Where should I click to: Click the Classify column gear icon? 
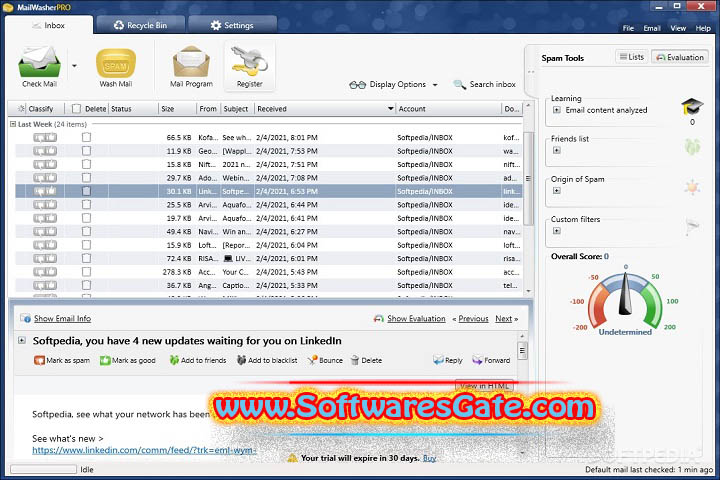tap(21, 109)
